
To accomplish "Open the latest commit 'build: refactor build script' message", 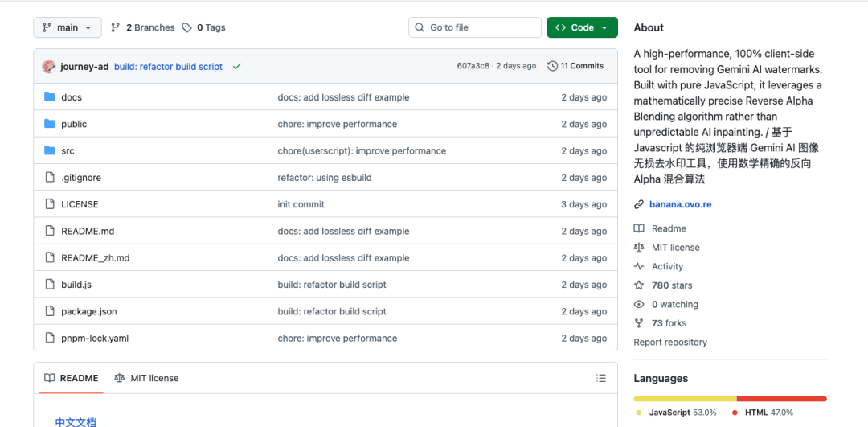I will coord(168,67).
